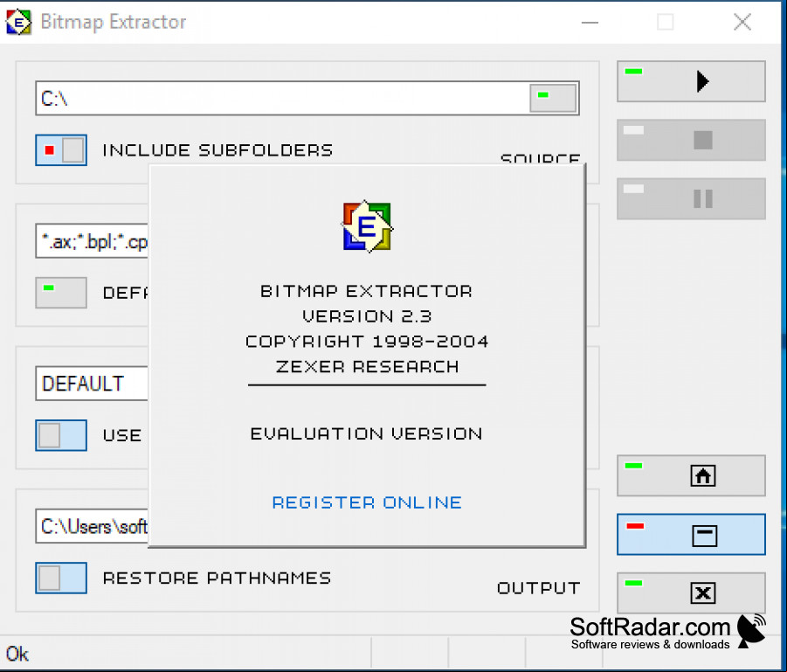This screenshot has height=672, width=787.
Task: Click the RESTORE PATHNAMES label text
Action: (x=217, y=578)
